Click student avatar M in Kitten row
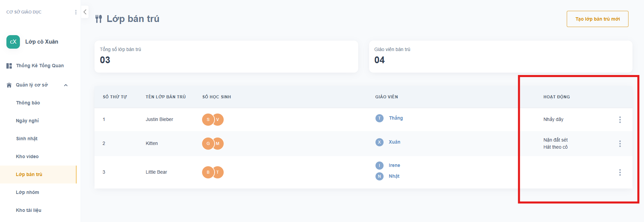This screenshot has width=644, height=222. pyautogui.click(x=218, y=144)
